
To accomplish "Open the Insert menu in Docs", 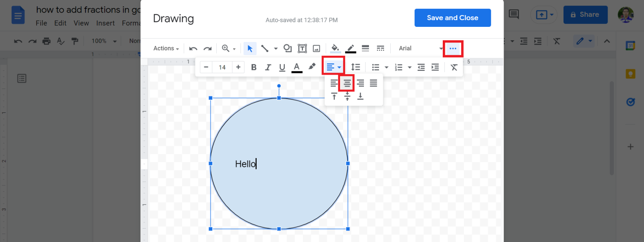I will (105, 23).
